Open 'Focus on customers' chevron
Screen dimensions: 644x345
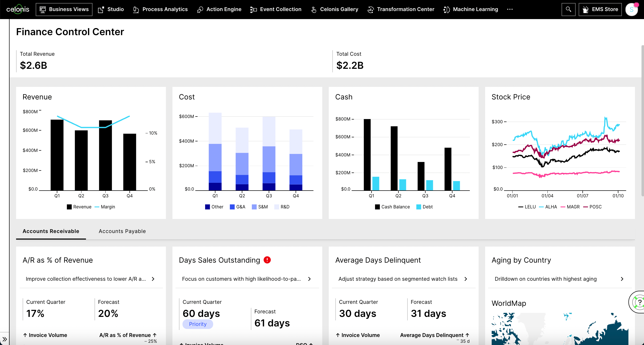point(310,279)
